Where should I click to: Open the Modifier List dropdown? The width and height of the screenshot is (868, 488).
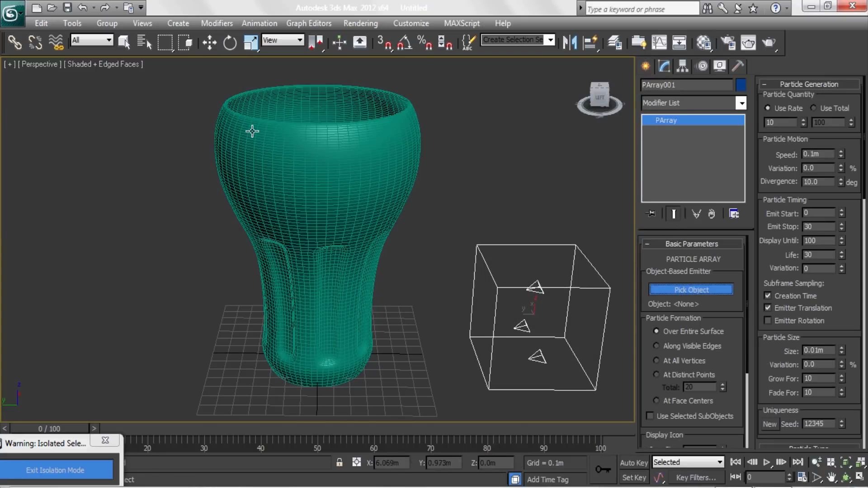click(x=741, y=103)
